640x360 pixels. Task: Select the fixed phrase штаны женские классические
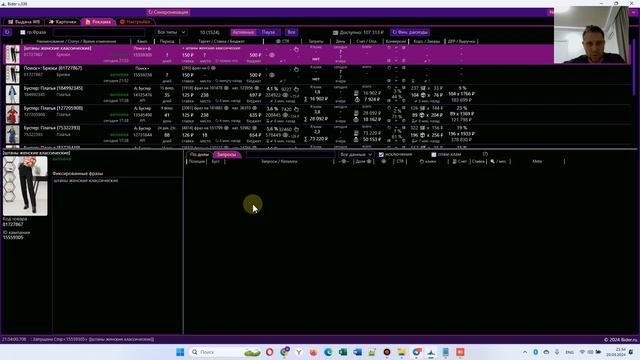click(x=86, y=180)
